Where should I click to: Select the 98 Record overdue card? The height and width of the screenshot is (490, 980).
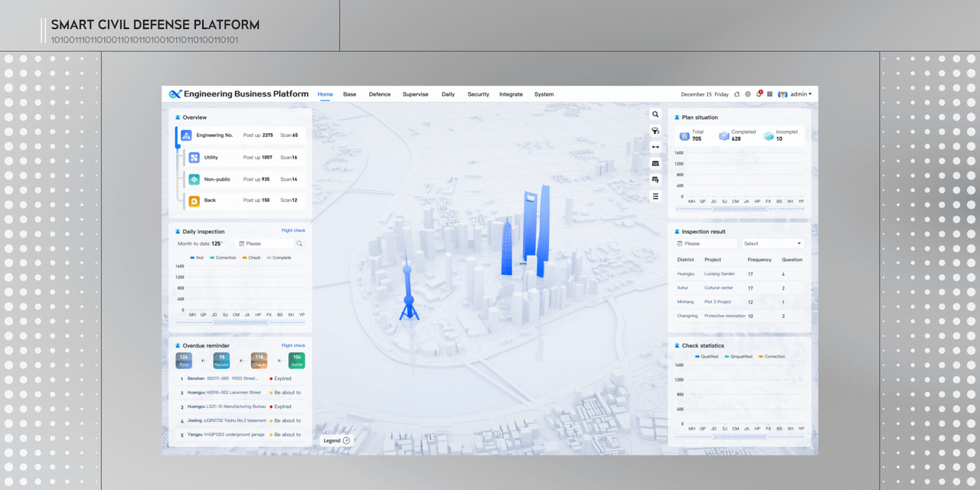[x=221, y=360]
